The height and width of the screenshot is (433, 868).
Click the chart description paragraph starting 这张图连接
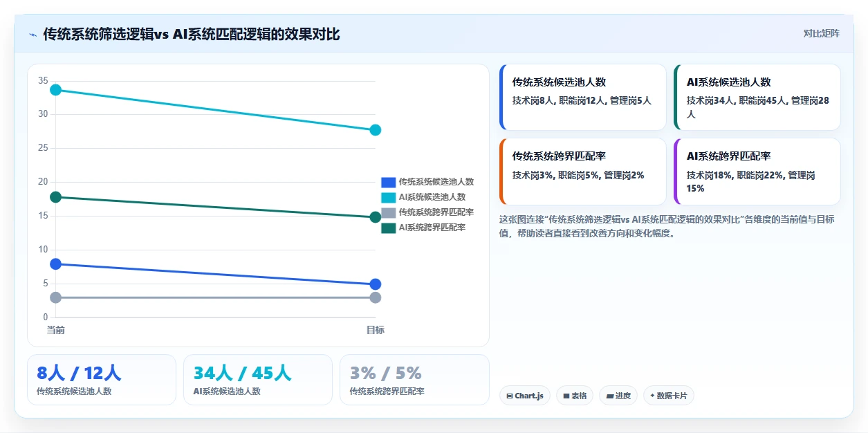click(x=667, y=226)
